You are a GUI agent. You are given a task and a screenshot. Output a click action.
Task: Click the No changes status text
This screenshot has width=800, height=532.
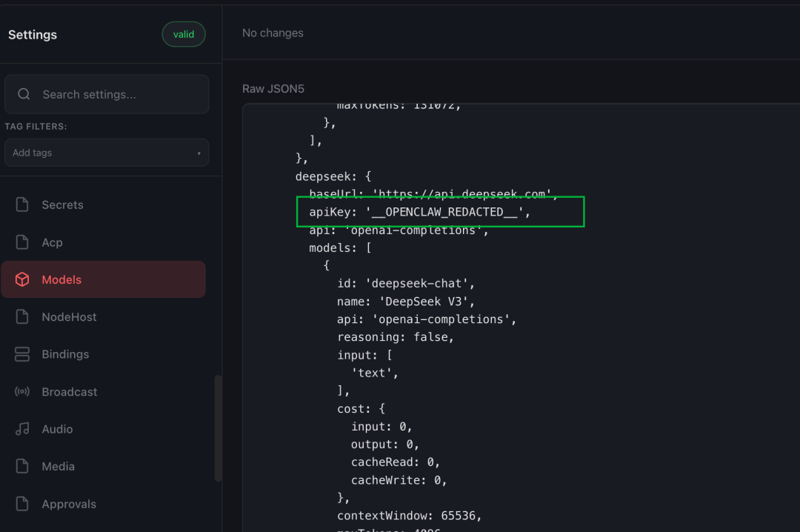point(273,33)
